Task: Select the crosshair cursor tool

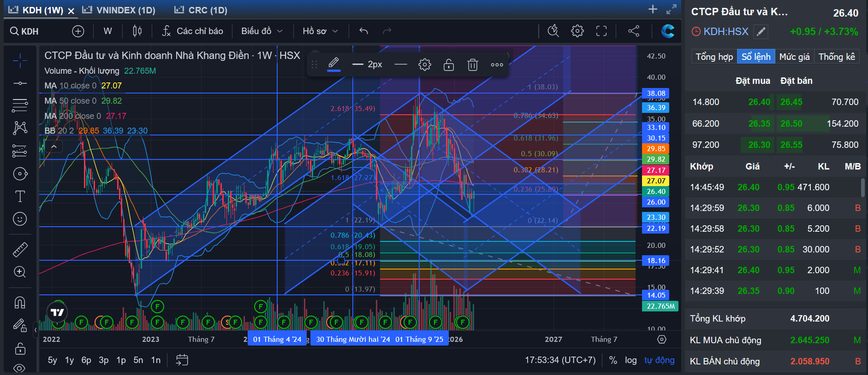Action: [20, 60]
